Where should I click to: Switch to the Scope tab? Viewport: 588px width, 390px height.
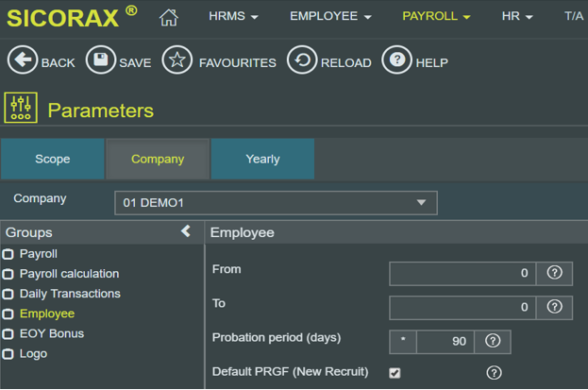53,159
